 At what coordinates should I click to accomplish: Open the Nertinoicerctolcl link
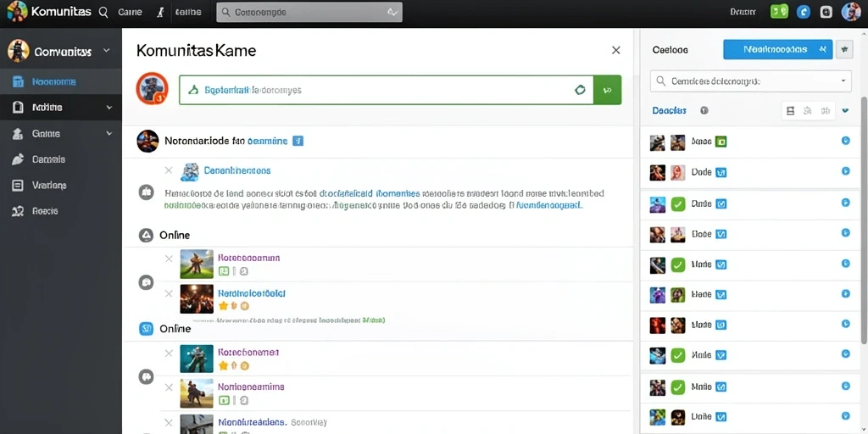pos(252,292)
